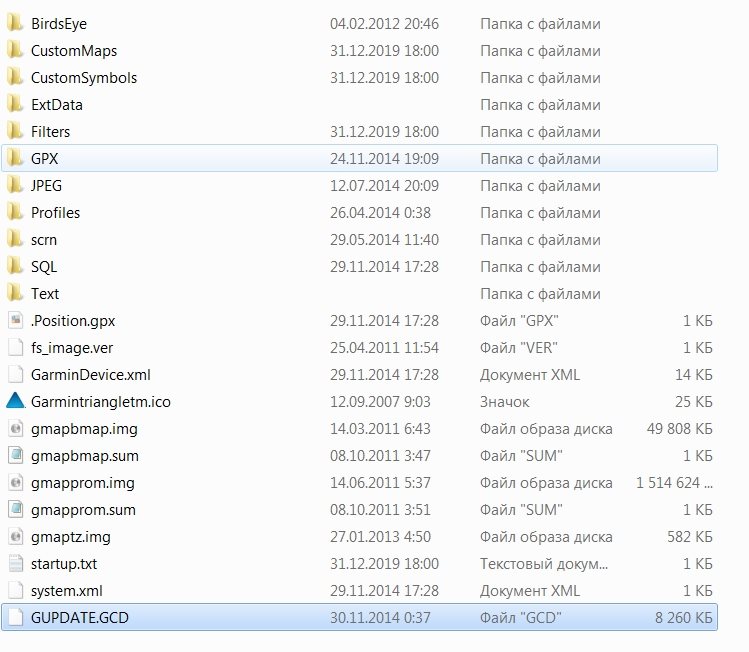Click the date 24.11.2014 19:09

(x=385, y=159)
